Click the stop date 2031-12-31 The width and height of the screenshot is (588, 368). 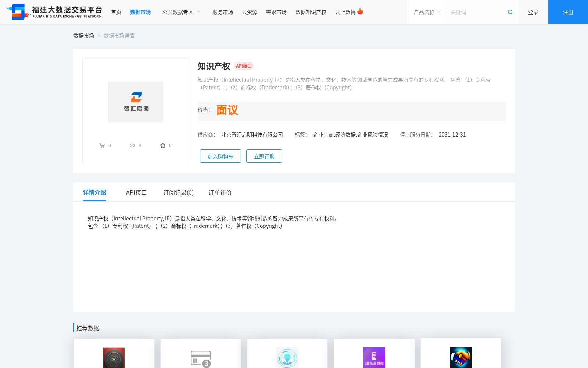[452, 135]
